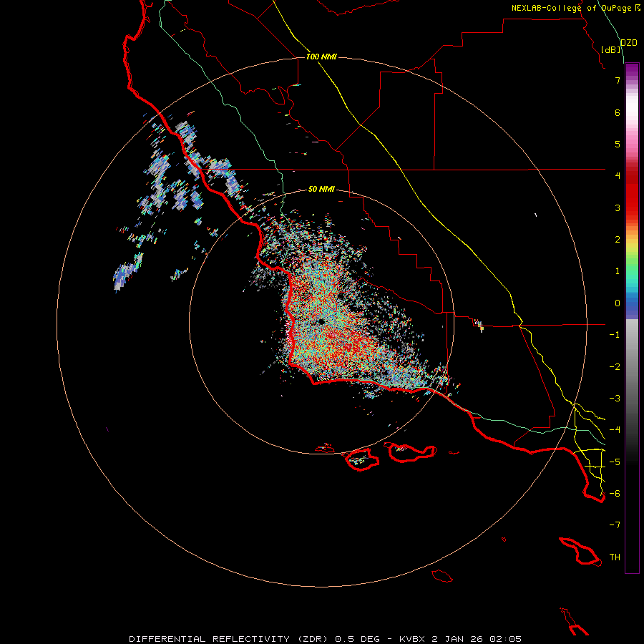Click the color scale value -3
The width and height of the screenshot is (644, 644).
click(x=615, y=398)
